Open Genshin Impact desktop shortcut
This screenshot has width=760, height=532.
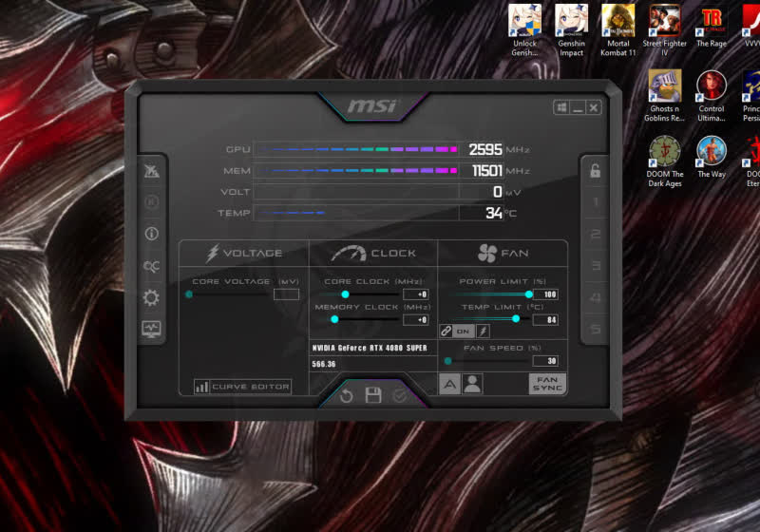pos(572,30)
